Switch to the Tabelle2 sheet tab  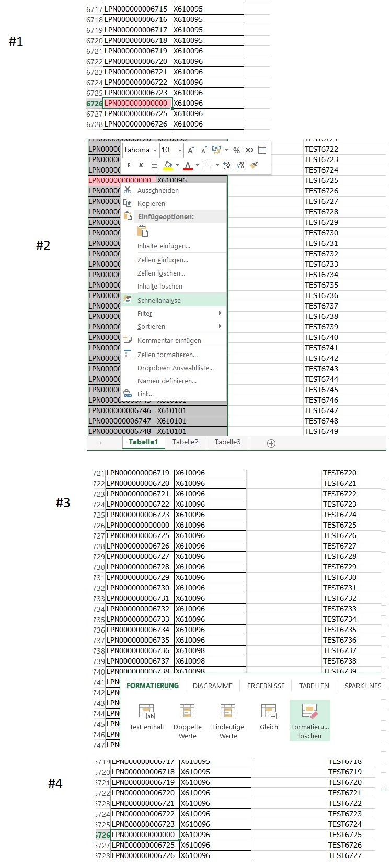click(x=185, y=442)
